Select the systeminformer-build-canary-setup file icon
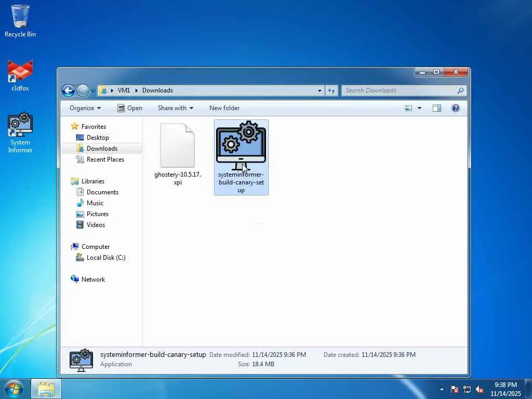532x399 pixels. pos(241,145)
